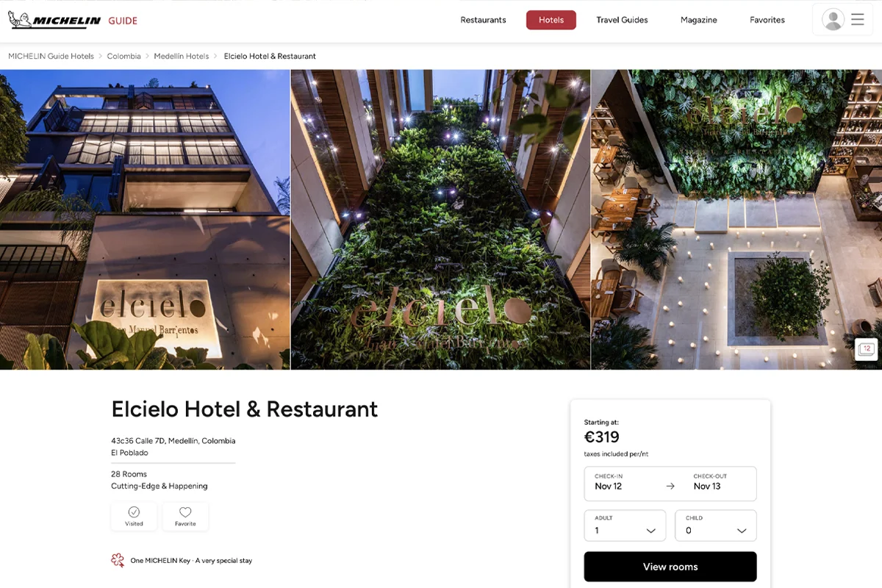Open the Magazine section

tap(699, 20)
